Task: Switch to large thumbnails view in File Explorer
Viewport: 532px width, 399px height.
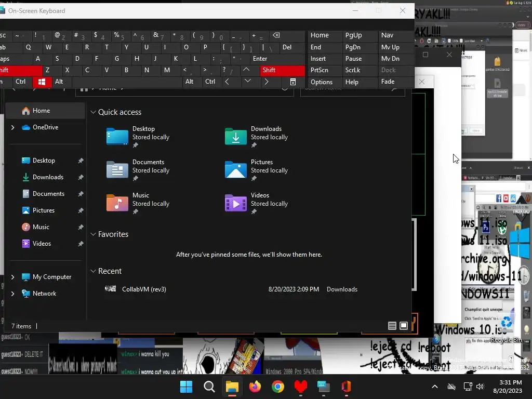Action: click(404, 326)
